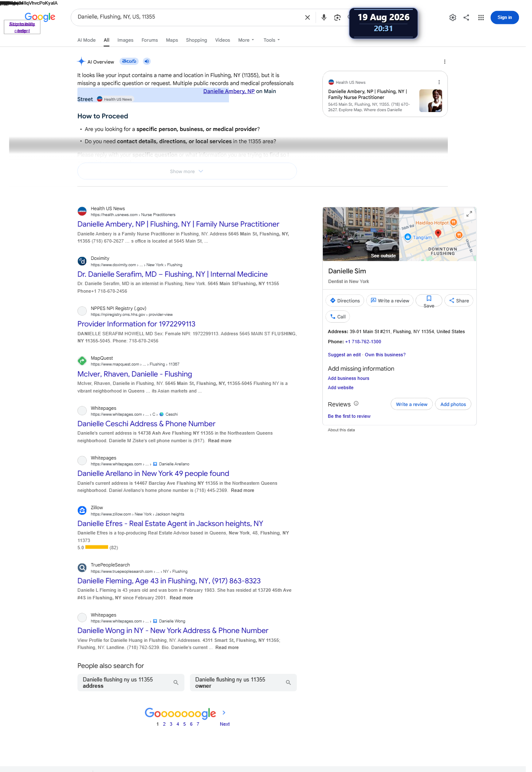Image resolution: width=532 pixels, height=772 pixels.
Task: Click the Sign in button
Action: [x=504, y=17]
